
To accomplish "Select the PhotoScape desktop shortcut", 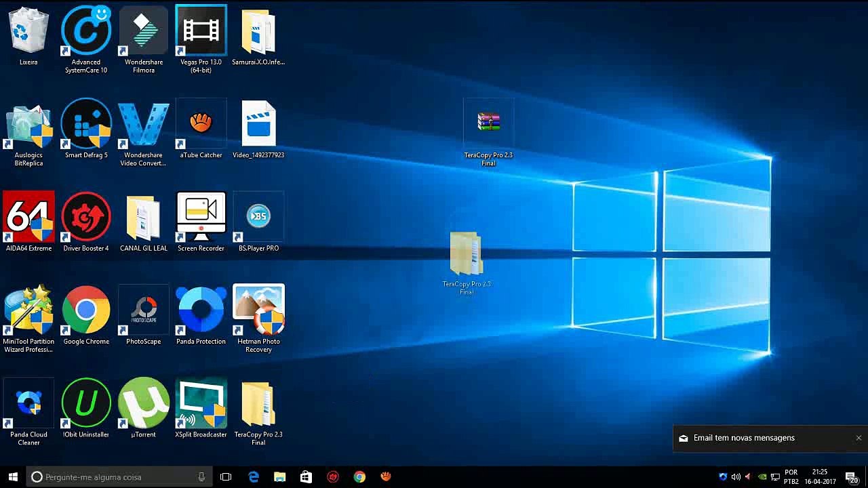I will pos(143,315).
